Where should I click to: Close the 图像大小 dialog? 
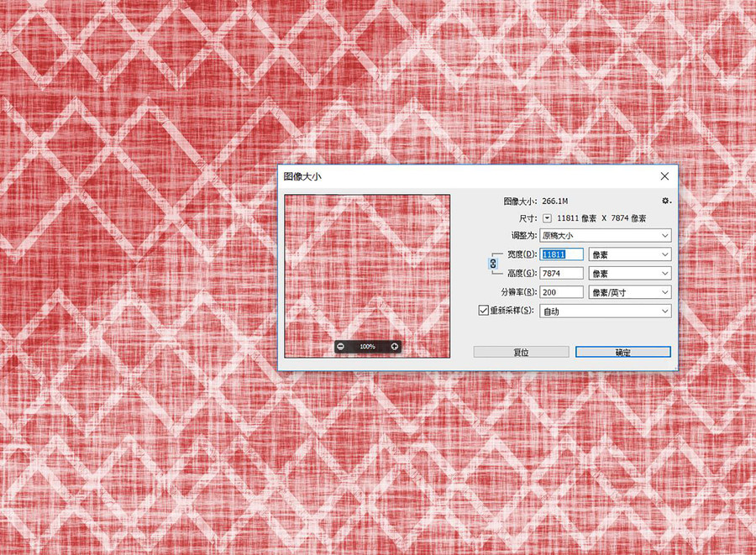(664, 176)
